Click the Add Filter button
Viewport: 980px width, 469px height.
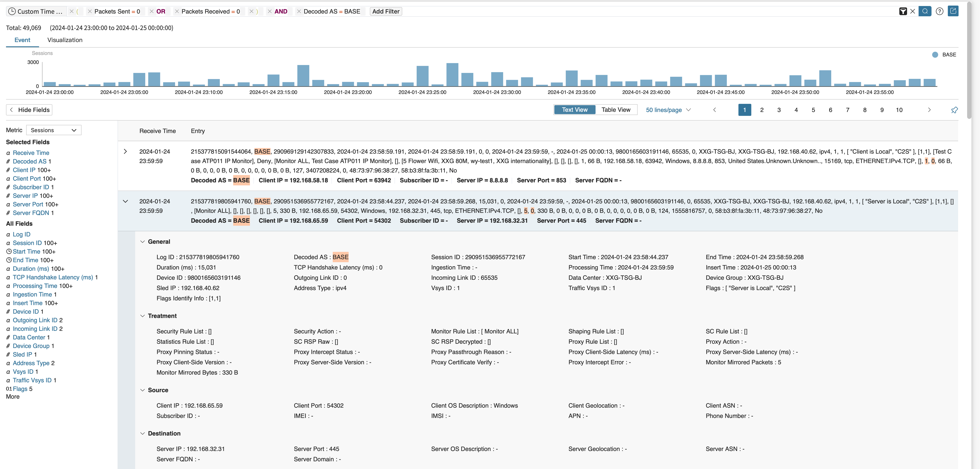[x=386, y=11]
